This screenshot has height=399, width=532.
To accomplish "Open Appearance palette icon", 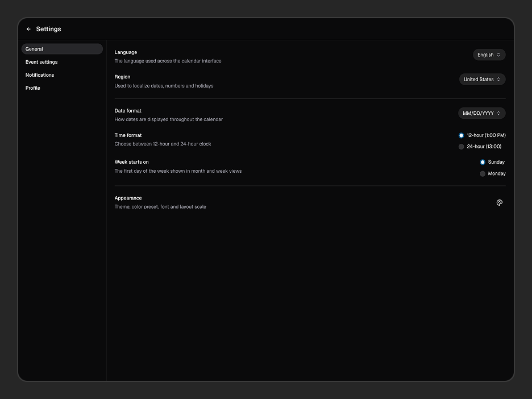I will pyautogui.click(x=500, y=202).
